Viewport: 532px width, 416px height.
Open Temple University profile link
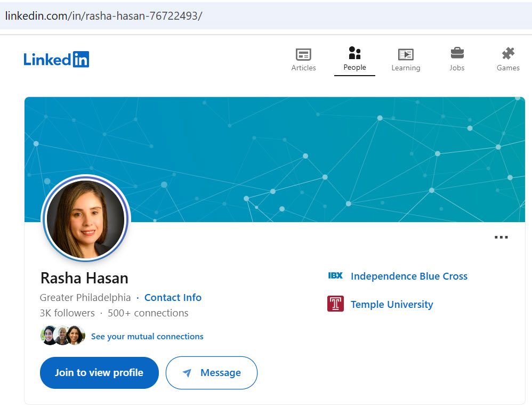tap(392, 304)
